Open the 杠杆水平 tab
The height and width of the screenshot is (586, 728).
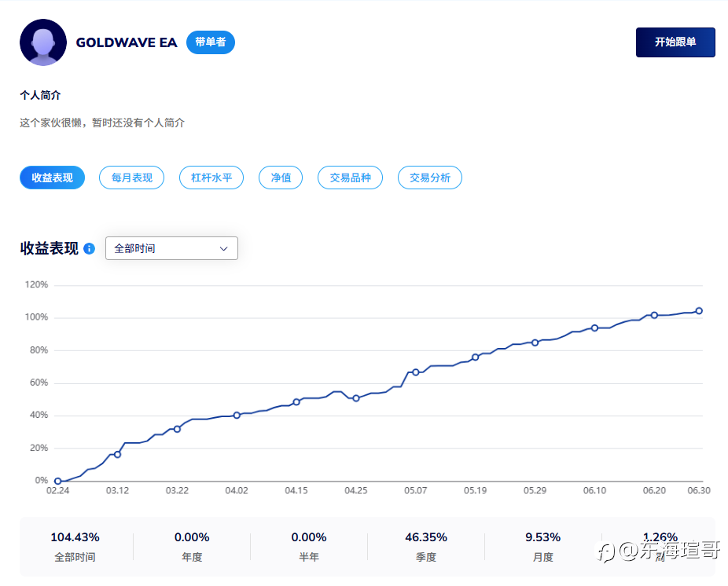pyautogui.click(x=211, y=178)
